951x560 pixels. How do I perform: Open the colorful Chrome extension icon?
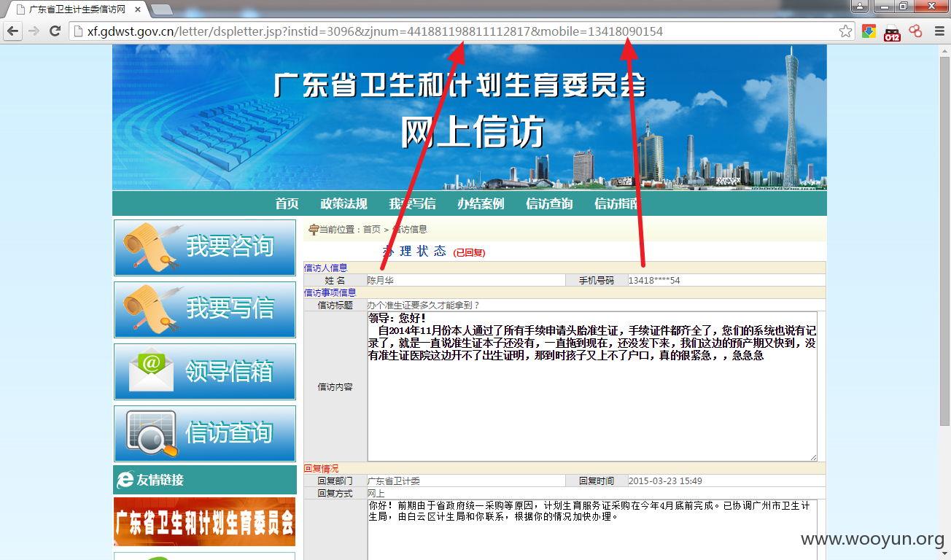[869, 31]
